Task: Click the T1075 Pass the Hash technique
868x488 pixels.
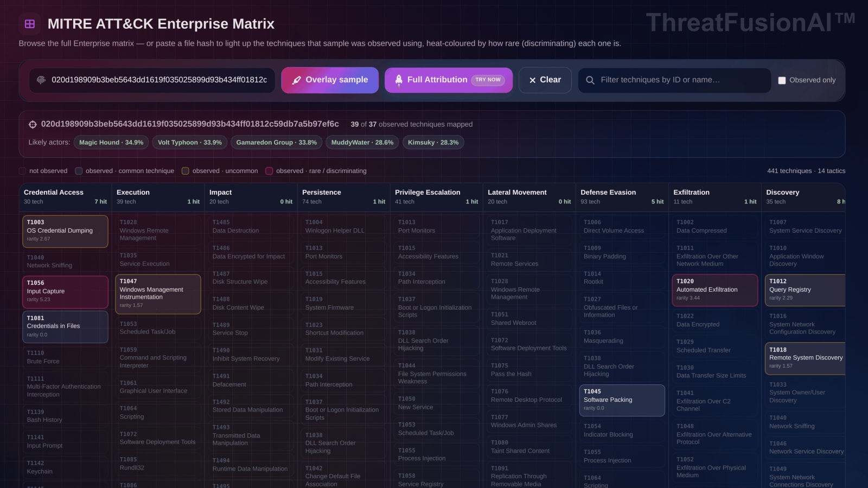Action: tap(529, 370)
